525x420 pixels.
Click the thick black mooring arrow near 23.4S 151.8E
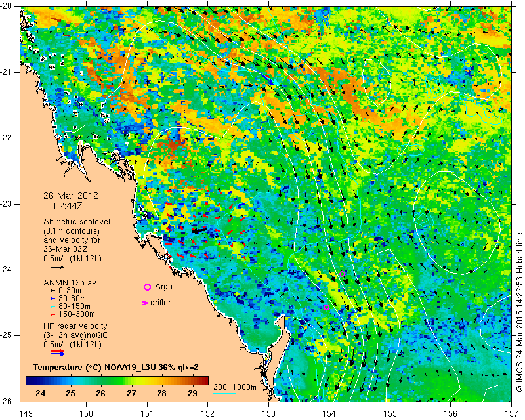199,230
